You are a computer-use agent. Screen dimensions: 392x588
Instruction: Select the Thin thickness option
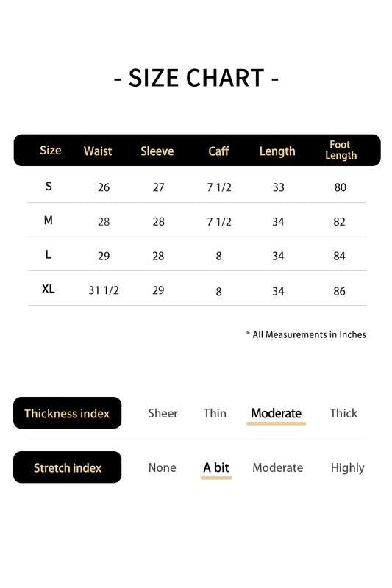click(x=215, y=413)
